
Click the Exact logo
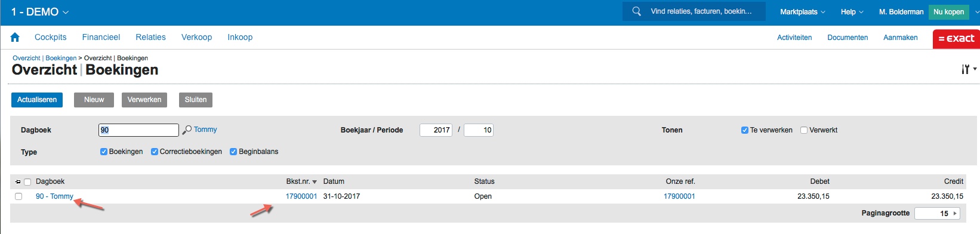click(x=956, y=39)
